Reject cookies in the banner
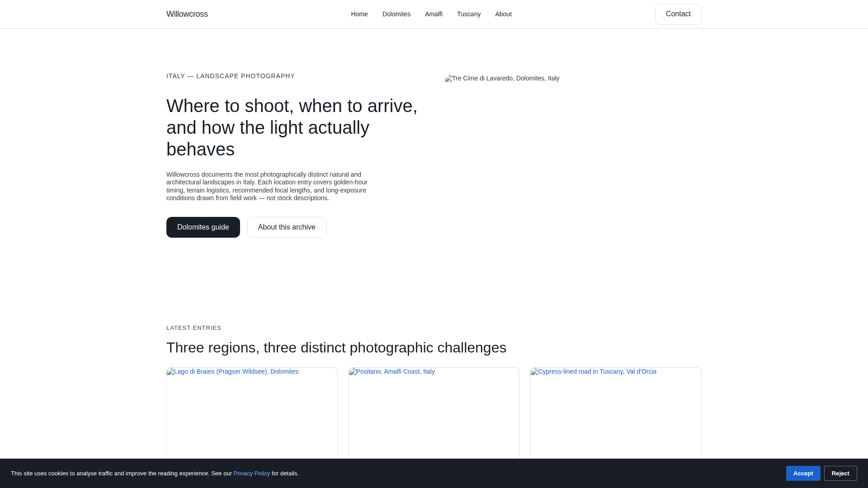Viewport: 868px width, 488px height. pos(840,473)
